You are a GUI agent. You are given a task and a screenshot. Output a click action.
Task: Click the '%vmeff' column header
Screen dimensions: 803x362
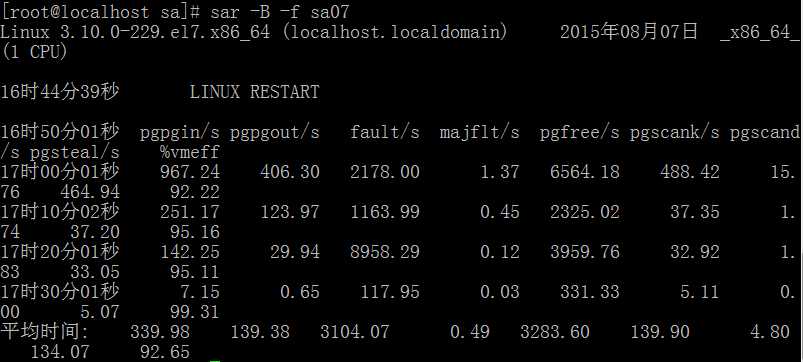click(x=189, y=152)
